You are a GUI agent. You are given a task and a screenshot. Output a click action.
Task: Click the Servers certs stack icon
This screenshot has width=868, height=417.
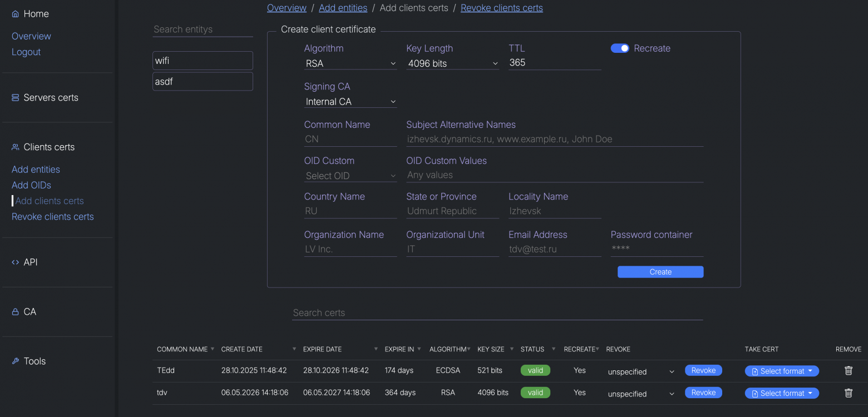click(x=15, y=97)
